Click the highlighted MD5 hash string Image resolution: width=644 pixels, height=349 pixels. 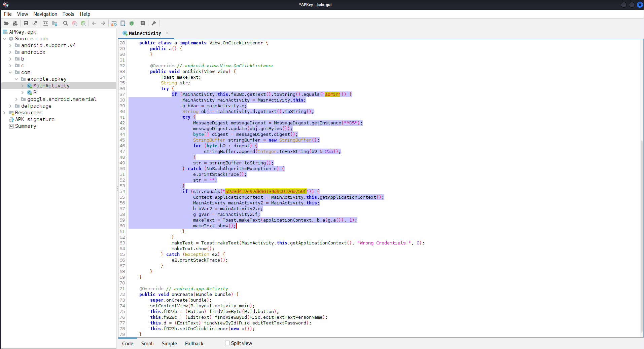266,191
